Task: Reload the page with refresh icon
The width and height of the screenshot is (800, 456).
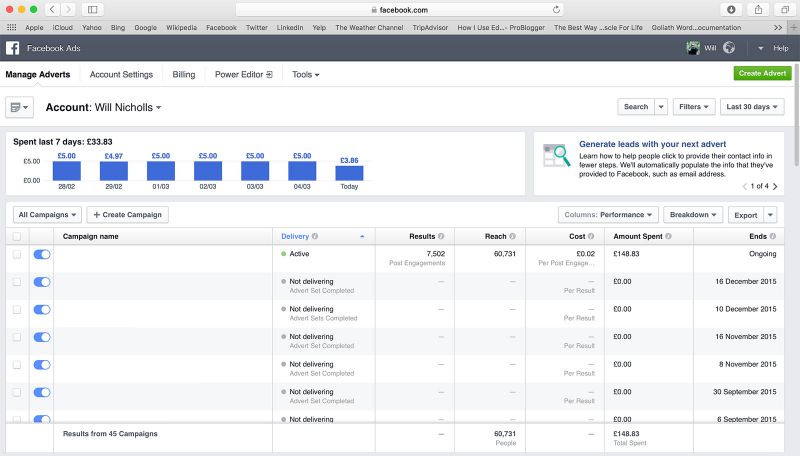Action: pyautogui.click(x=556, y=9)
